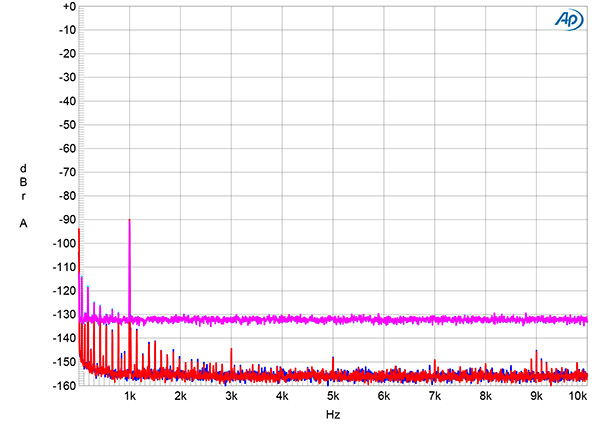Click the 10k x-axis tick label
The width and height of the screenshot is (600, 427).
point(577,397)
